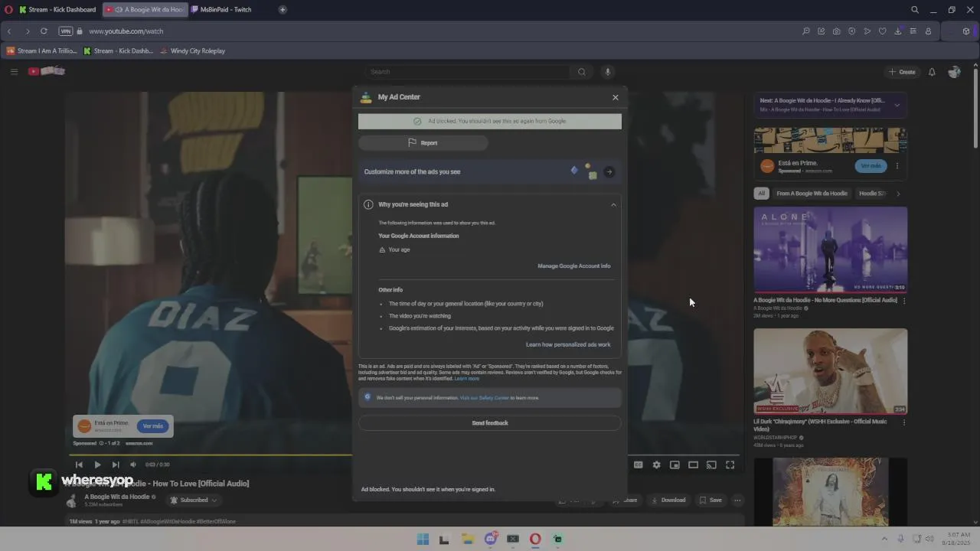Select From A Boogie Wit da Hoodie chip
This screenshot has width=980, height=551.
812,194
